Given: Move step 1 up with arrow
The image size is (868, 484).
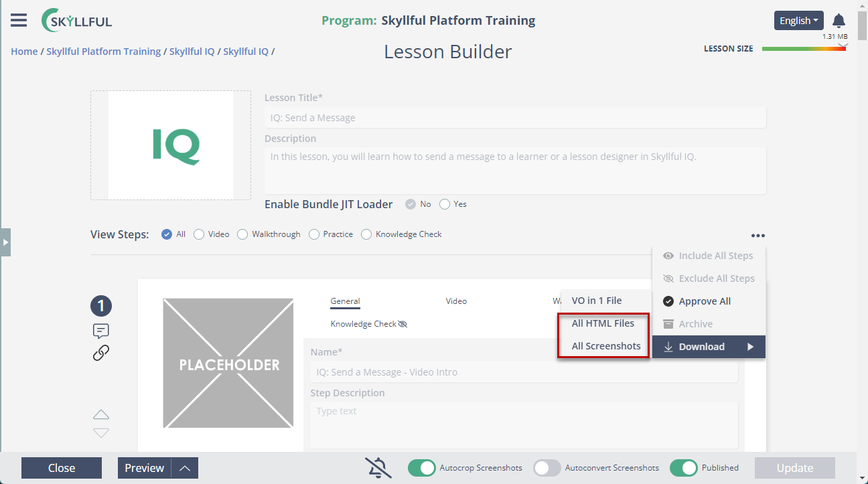Looking at the screenshot, I should point(101,414).
